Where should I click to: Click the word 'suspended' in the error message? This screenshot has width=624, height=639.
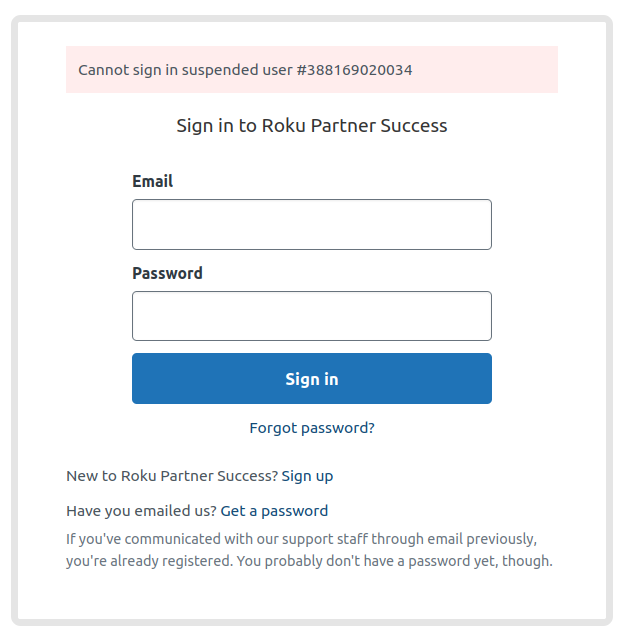coord(217,70)
